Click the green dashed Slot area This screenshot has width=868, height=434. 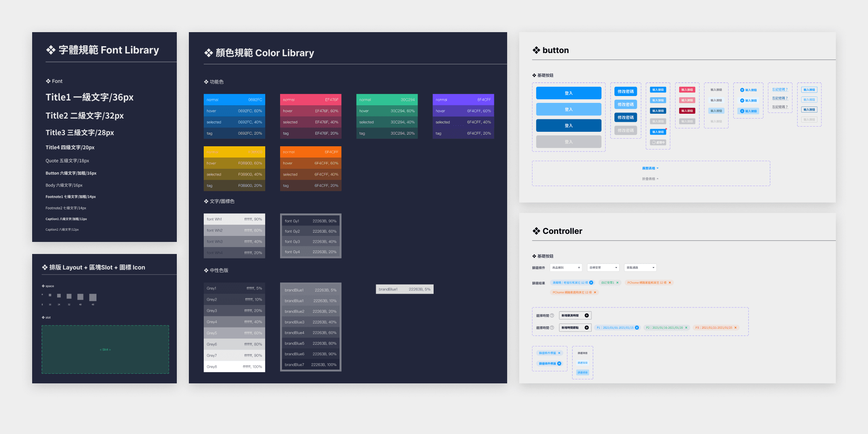click(105, 350)
